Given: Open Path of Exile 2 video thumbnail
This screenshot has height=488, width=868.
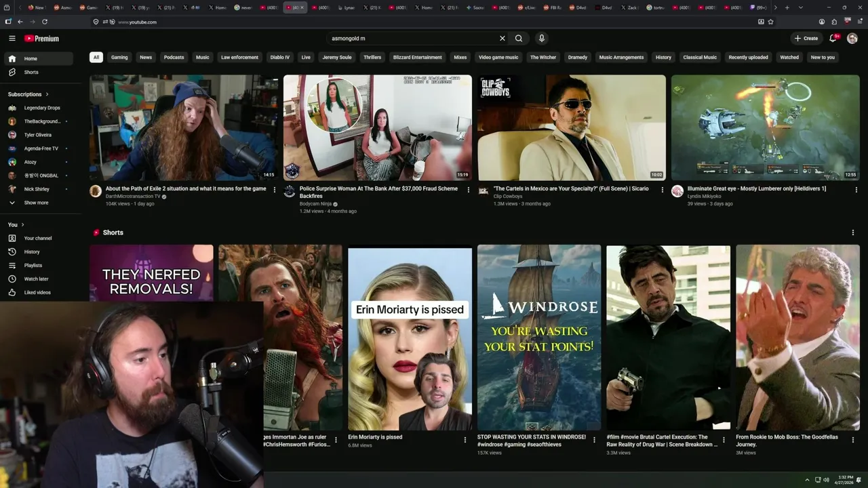Looking at the screenshot, I should [184, 127].
